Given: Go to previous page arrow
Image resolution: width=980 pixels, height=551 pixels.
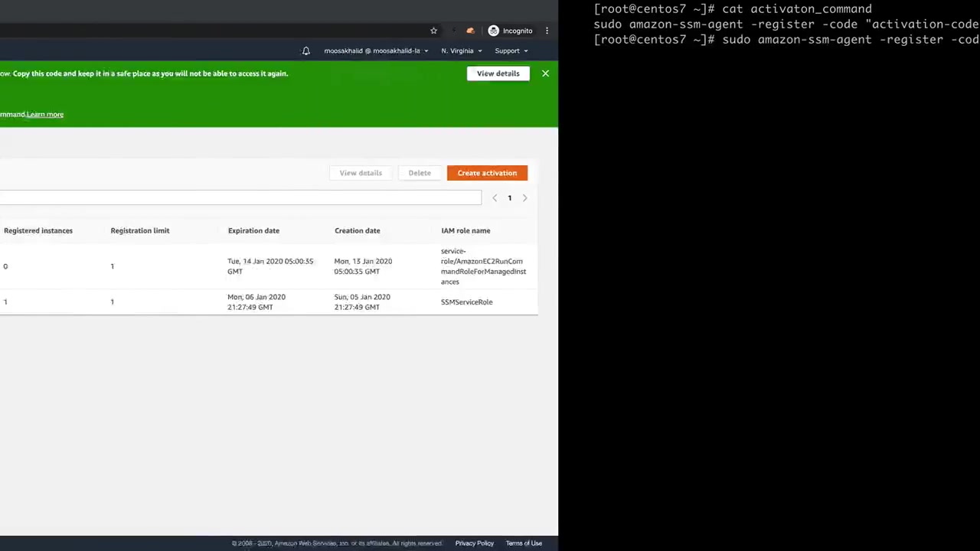Looking at the screenshot, I should click(x=495, y=198).
